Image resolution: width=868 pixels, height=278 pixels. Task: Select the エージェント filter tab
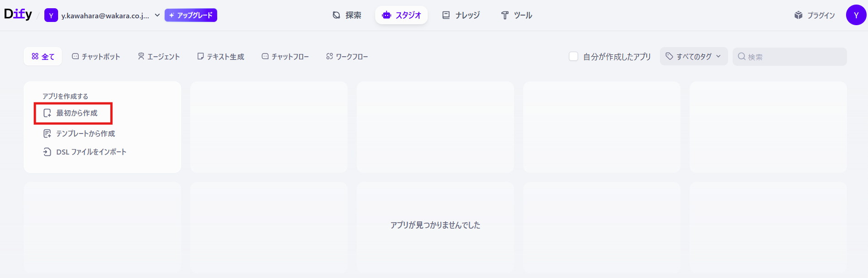click(x=159, y=57)
